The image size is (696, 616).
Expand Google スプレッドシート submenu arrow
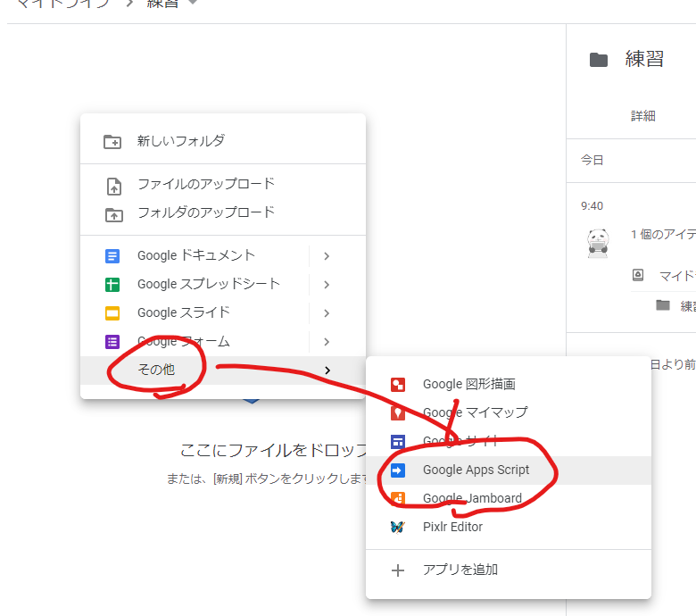pos(327,285)
